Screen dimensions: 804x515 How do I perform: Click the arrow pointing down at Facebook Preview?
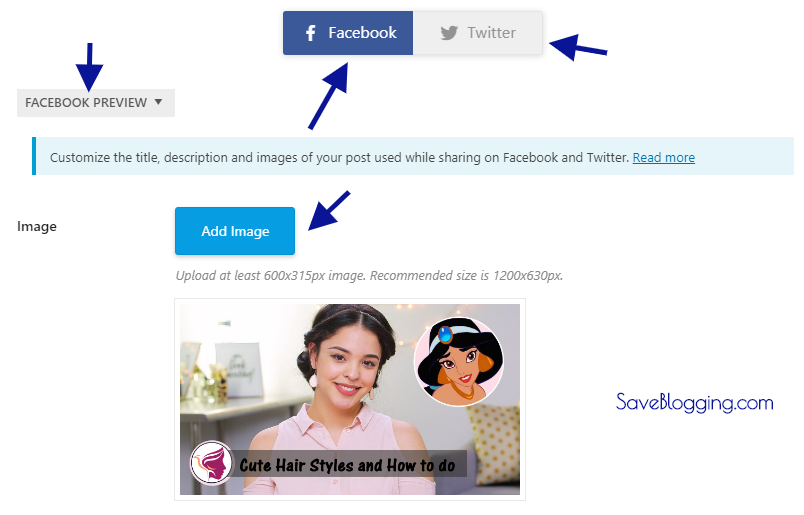point(89,67)
